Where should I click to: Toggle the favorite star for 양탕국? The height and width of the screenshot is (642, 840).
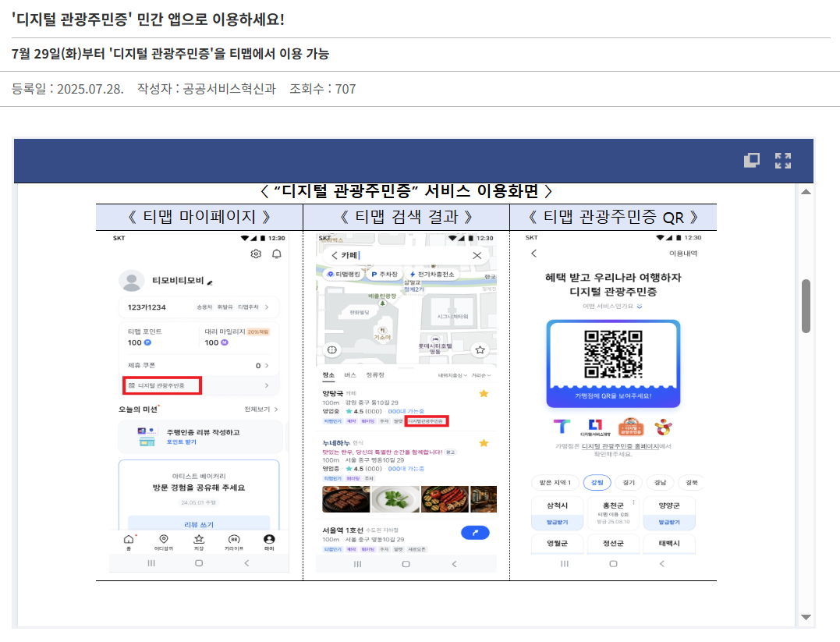[x=484, y=394]
